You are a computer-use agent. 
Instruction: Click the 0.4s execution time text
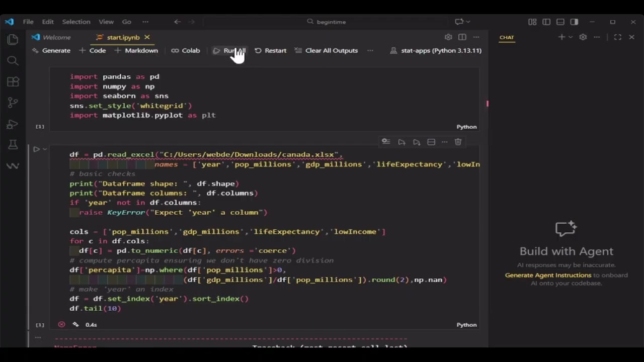(x=91, y=325)
